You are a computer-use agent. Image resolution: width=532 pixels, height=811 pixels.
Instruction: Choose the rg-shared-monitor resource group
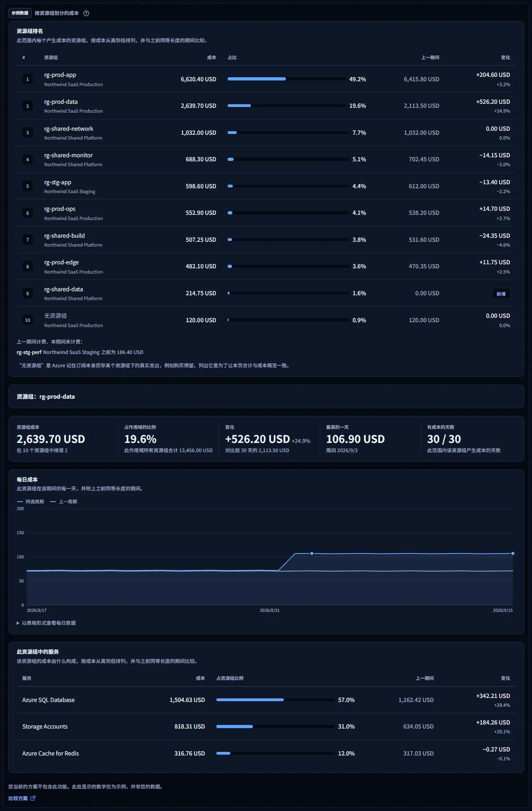click(x=68, y=155)
